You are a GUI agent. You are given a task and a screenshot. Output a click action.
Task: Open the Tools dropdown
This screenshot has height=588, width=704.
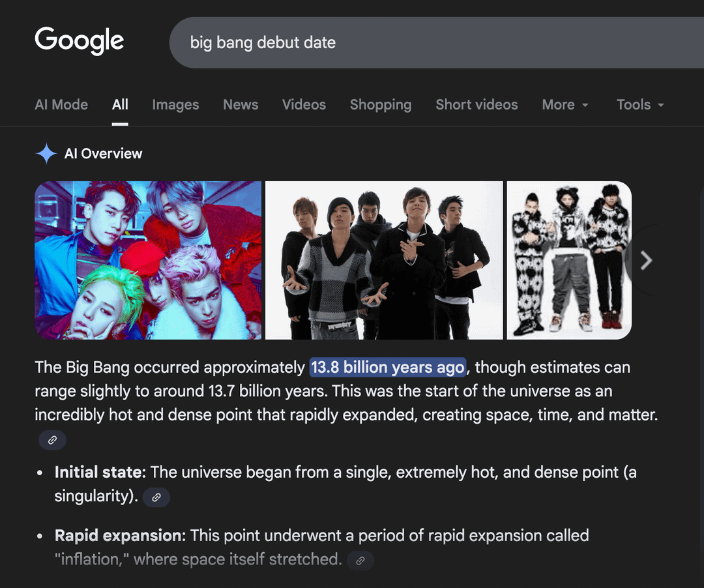(x=640, y=105)
